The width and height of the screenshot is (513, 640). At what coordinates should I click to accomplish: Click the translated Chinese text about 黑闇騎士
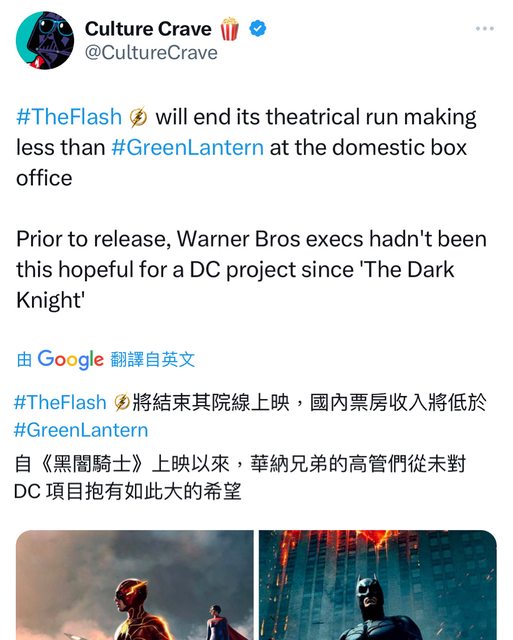click(x=240, y=478)
